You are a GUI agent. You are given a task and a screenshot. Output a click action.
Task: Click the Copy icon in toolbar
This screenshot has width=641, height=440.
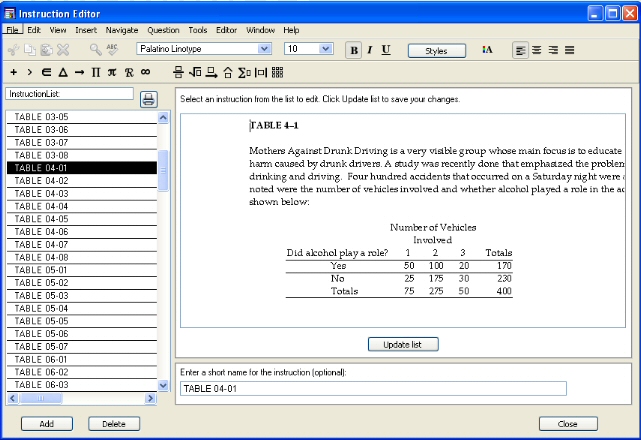(x=29, y=50)
